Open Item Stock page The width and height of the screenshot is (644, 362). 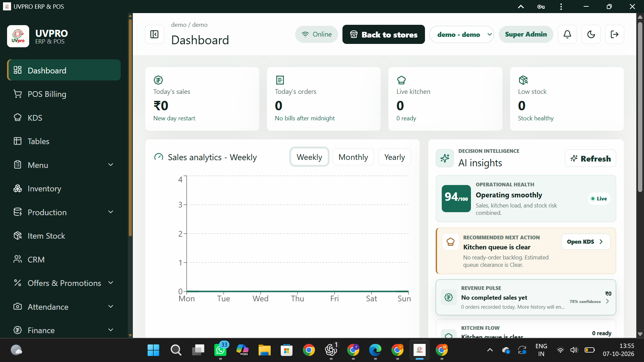[x=64, y=236]
